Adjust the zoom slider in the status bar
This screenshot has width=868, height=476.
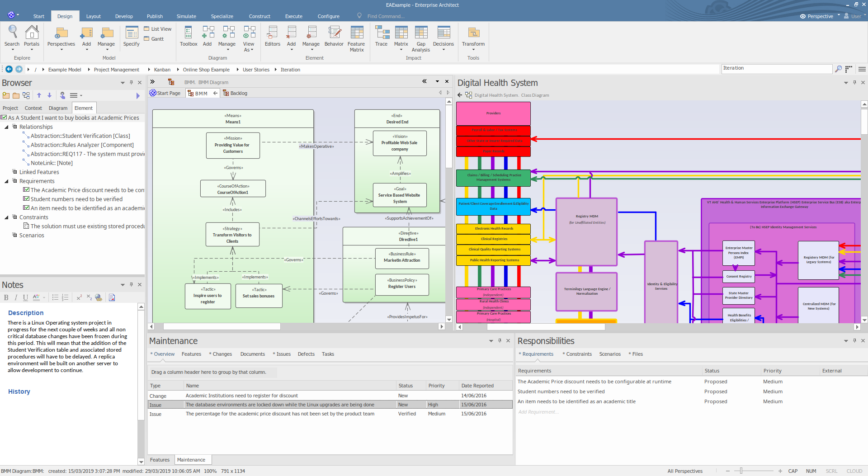[741, 471]
